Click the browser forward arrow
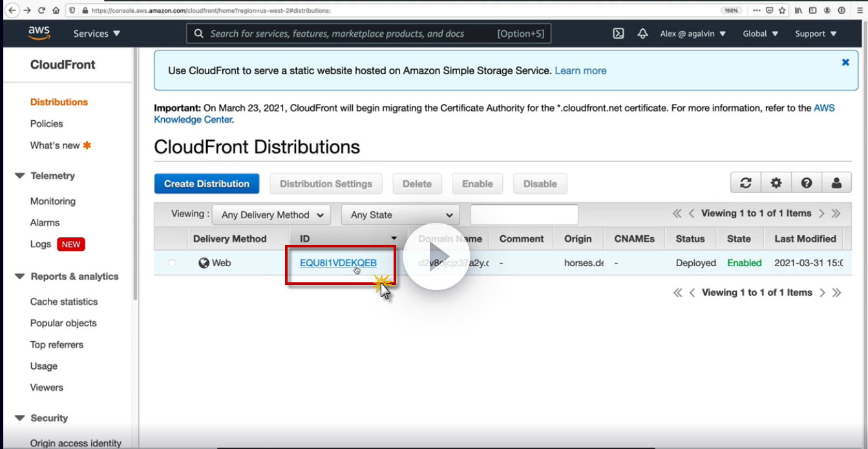Viewport: 868px width, 449px height. click(x=27, y=10)
